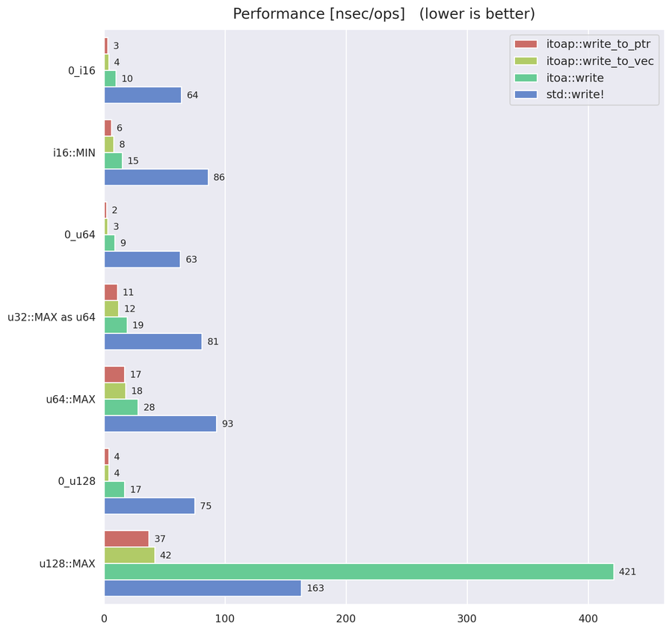This screenshot has width=672, height=632.
Task: Click the blue 75 bar for 0_u128
Action: (149, 506)
